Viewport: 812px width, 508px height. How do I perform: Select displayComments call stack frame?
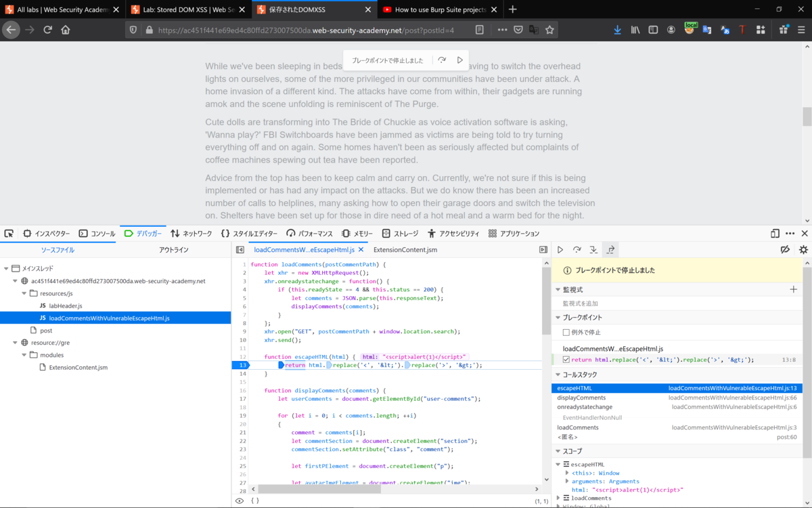[677, 398]
